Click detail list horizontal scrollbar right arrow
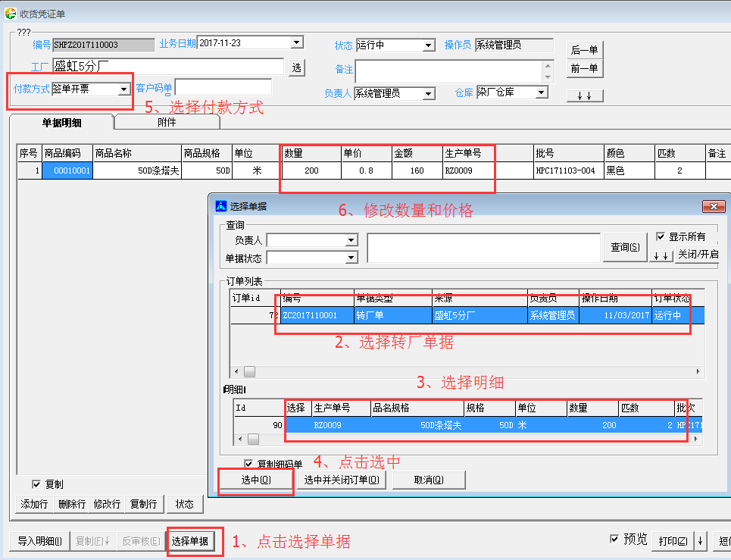 (x=695, y=440)
